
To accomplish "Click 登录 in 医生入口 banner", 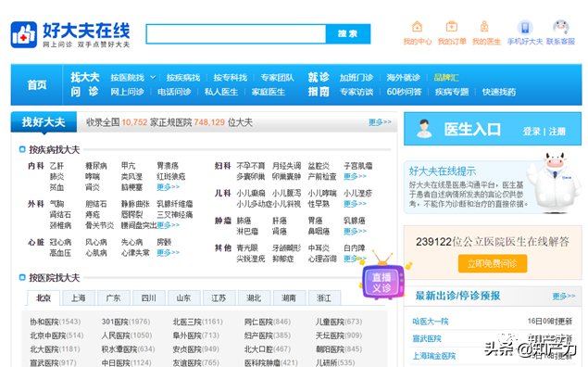I will [x=532, y=132].
